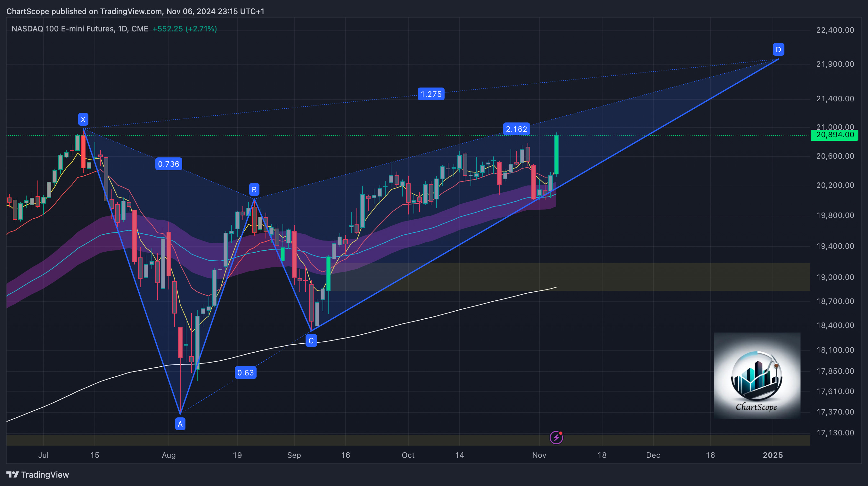Image resolution: width=868 pixels, height=486 pixels.
Task: Select the pattern point D marker
Action: pos(778,50)
